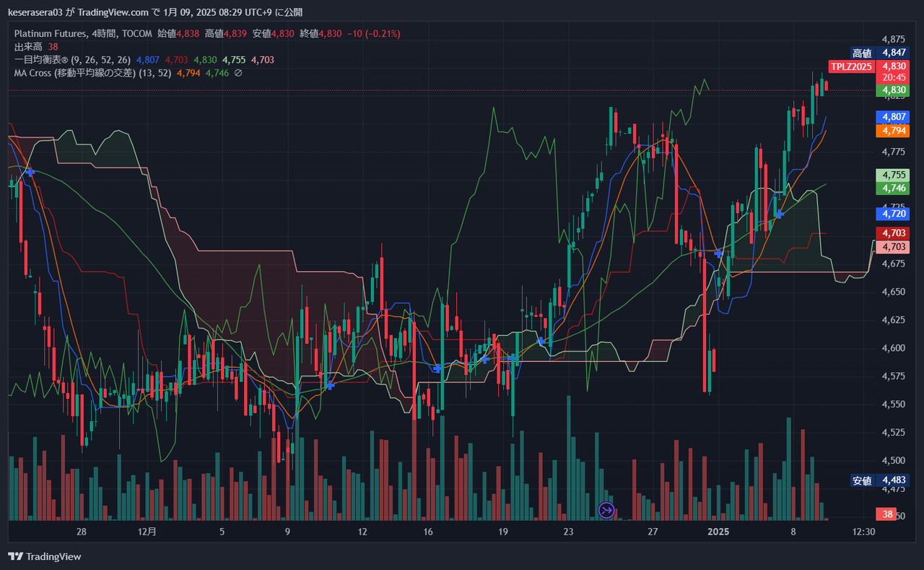924x570 pixels.
Task: Select the 出来高 volume indicator legend
Action: pos(28,46)
